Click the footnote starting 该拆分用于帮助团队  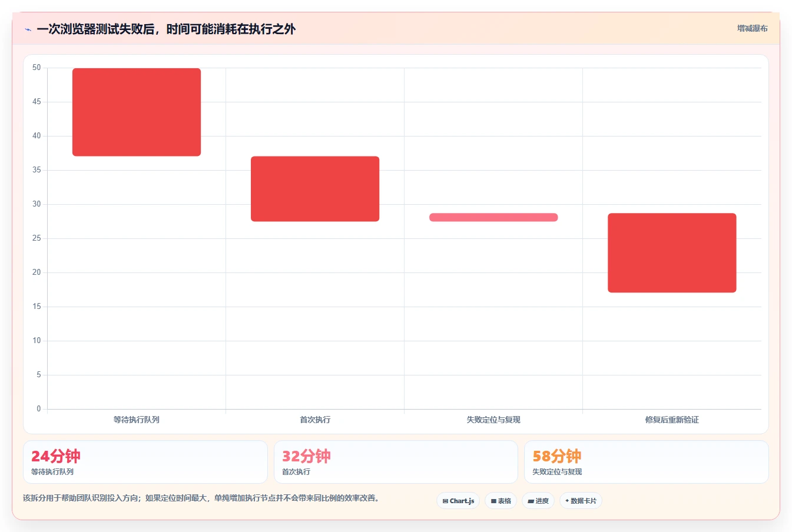pos(203,498)
